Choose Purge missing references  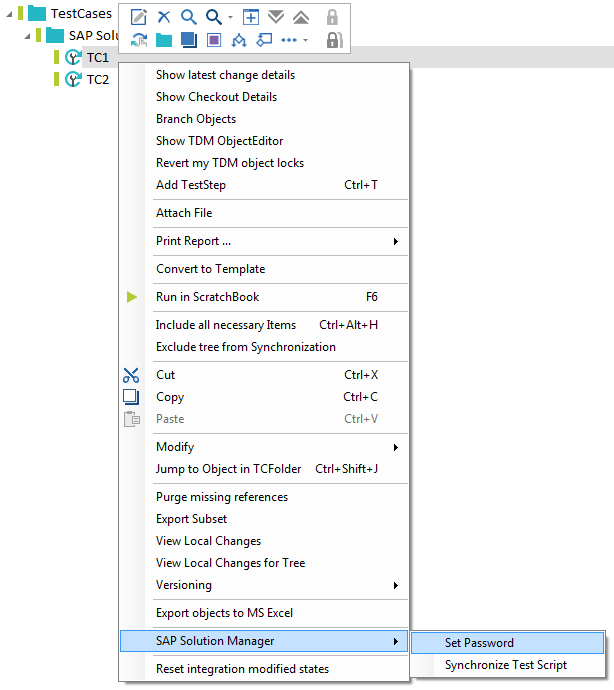pyautogui.click(x=222, y=497)
